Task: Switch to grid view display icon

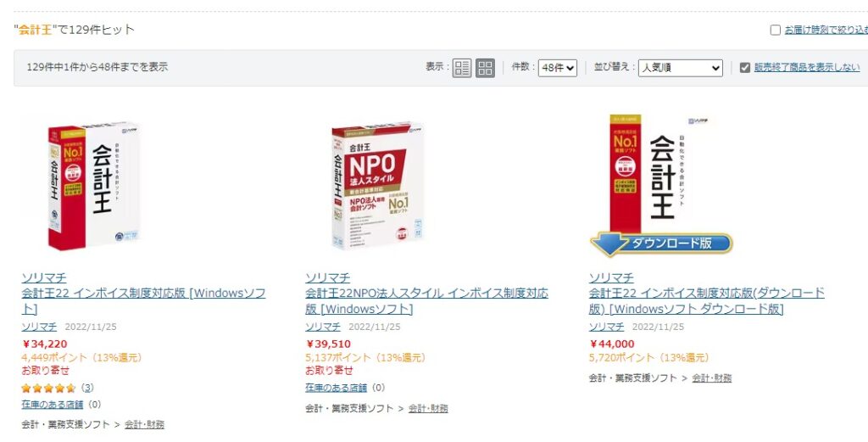Action: click(485, 68)
